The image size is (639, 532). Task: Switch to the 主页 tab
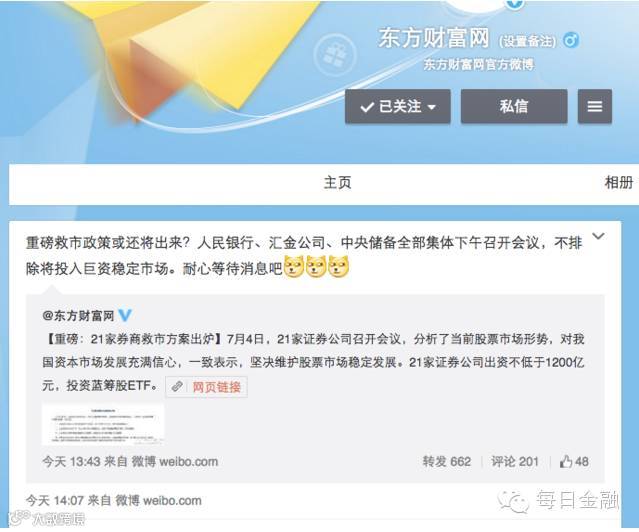click(337, 182)
